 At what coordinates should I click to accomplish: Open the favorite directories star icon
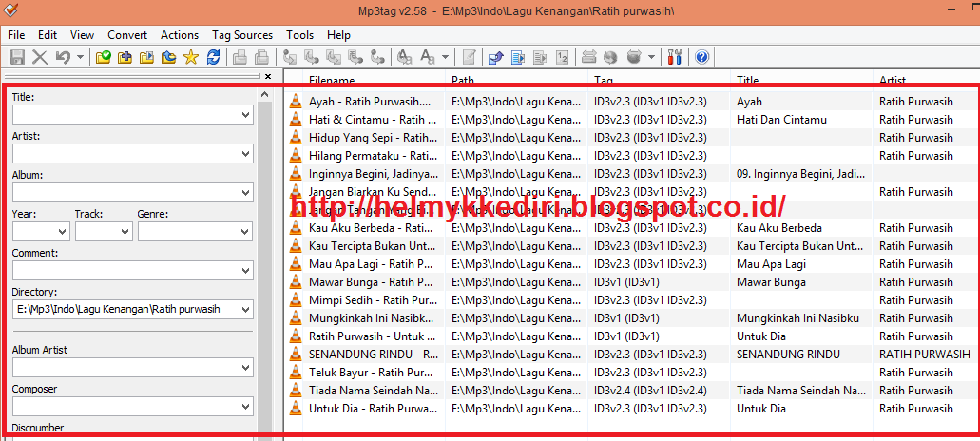(x=191, y=57)
